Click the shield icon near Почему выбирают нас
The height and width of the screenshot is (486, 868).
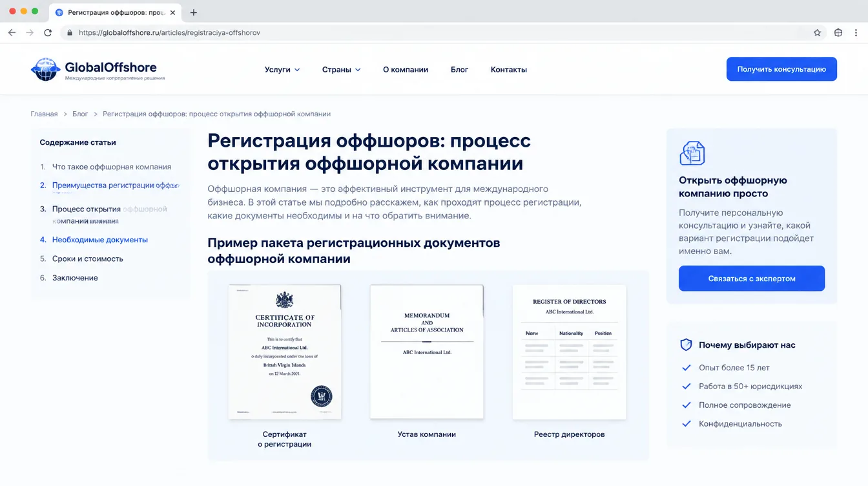click(x=686, y=345)
